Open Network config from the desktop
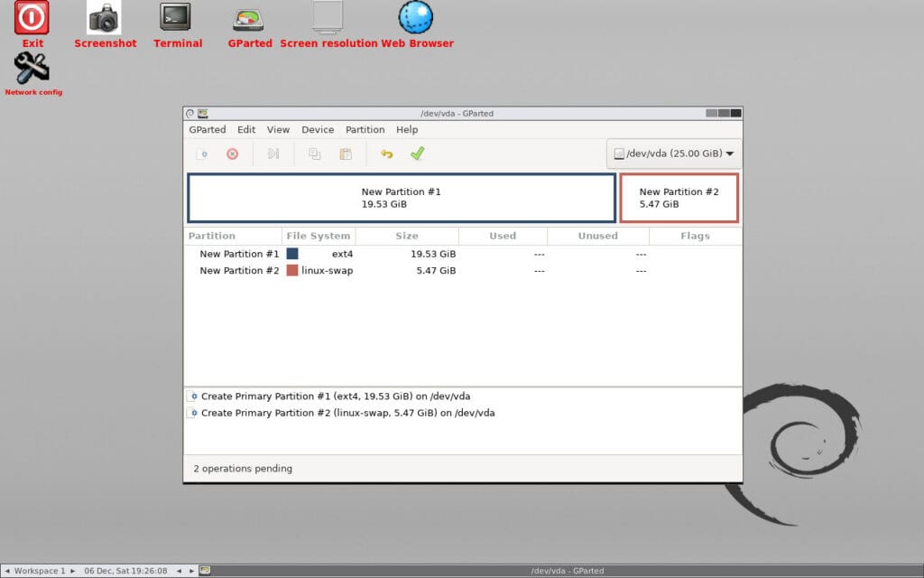Screen dimensions: 924x578 click(x=32, y=68)
